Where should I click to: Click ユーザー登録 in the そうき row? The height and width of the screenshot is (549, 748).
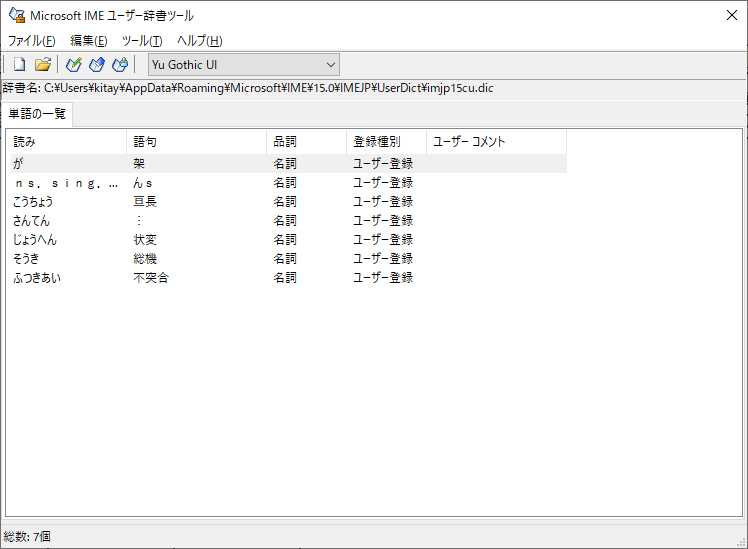click(x=383, y=259)
